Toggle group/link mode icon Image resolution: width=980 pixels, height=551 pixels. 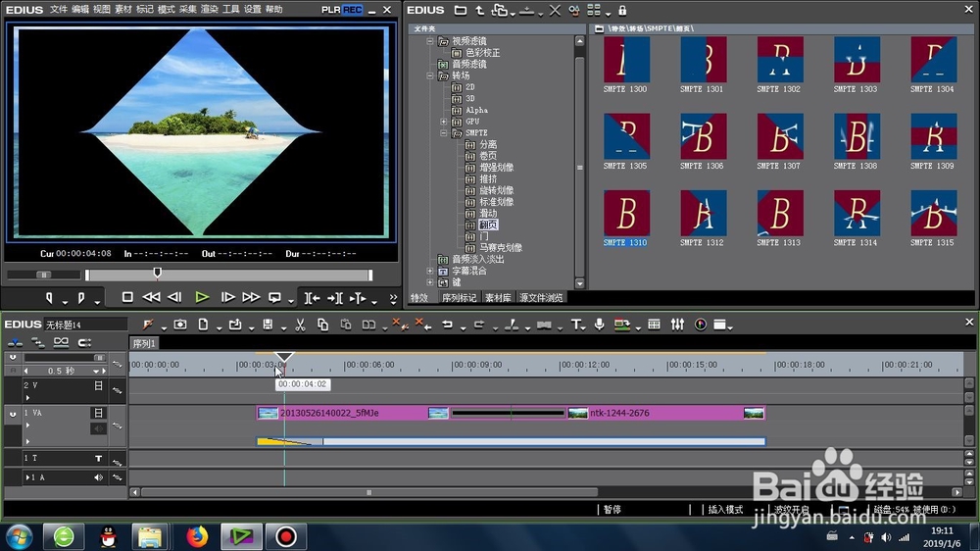[61, 342]
